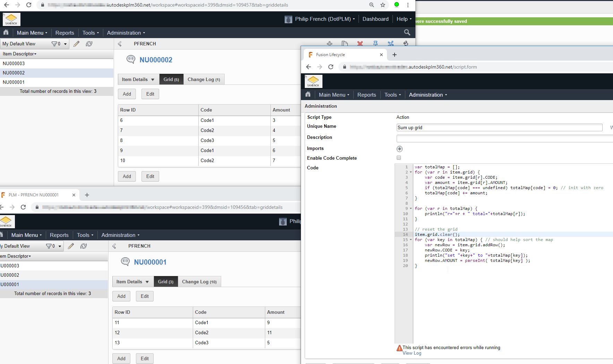Viewport: 613px width, 364px height.
Task: Bookmark the page using the star icon
Action: 383,5
